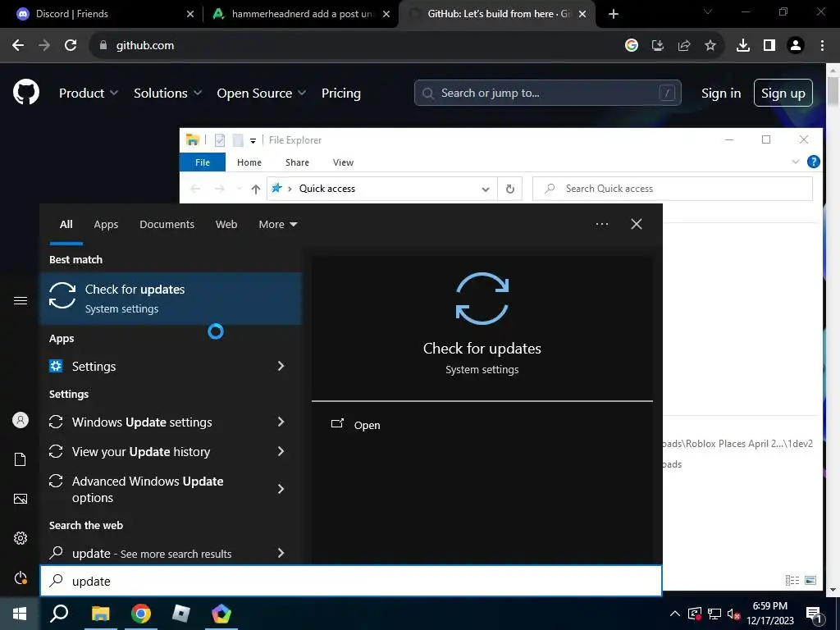Viewport: 840px width, 630px height.
Task: Open File Explorer Share tab
Action: (297, 162)
